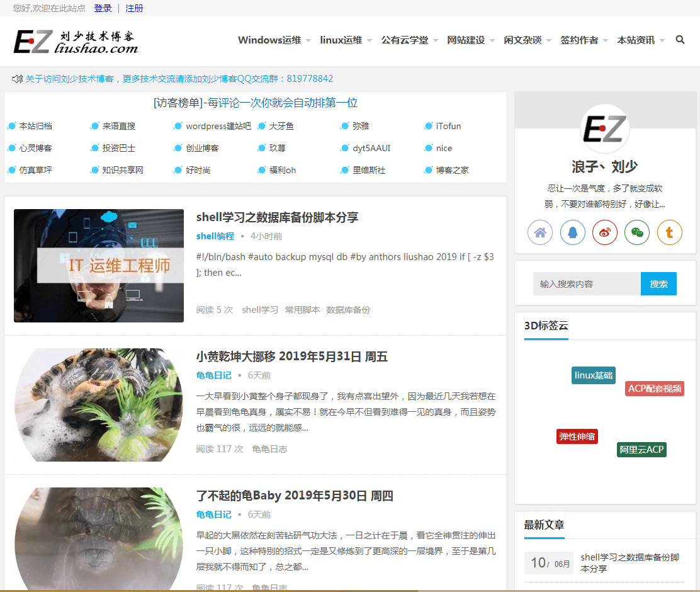Click the 注册 registration link at the top
Image resolution: width=700 pixels, height=592 pixels.
click(134, 8)
